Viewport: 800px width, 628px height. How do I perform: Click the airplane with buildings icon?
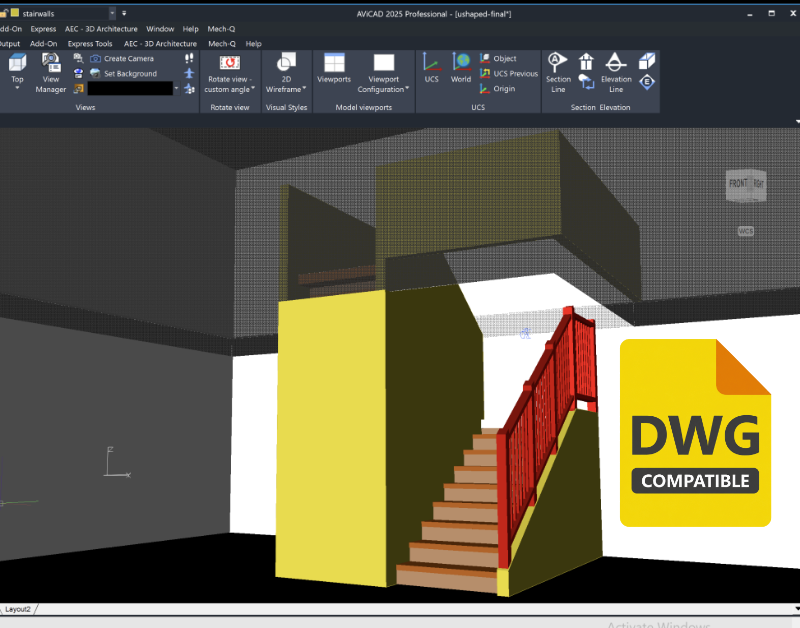tap(189, 89)
